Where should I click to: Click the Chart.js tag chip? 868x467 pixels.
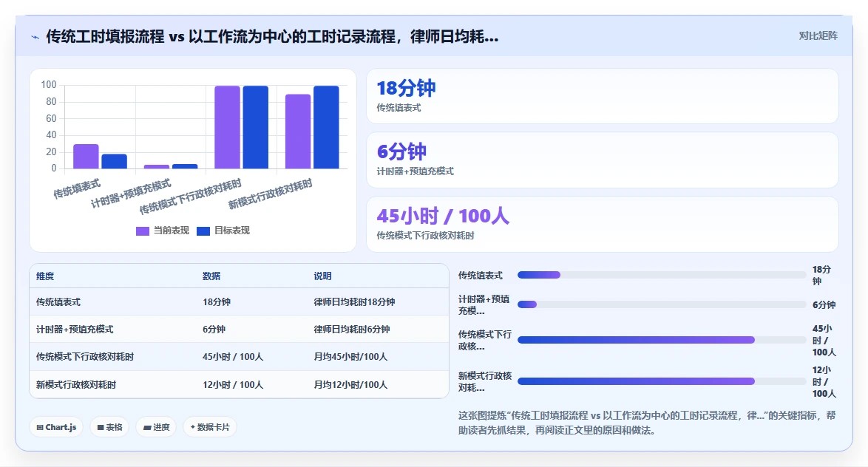pos(56,427)
